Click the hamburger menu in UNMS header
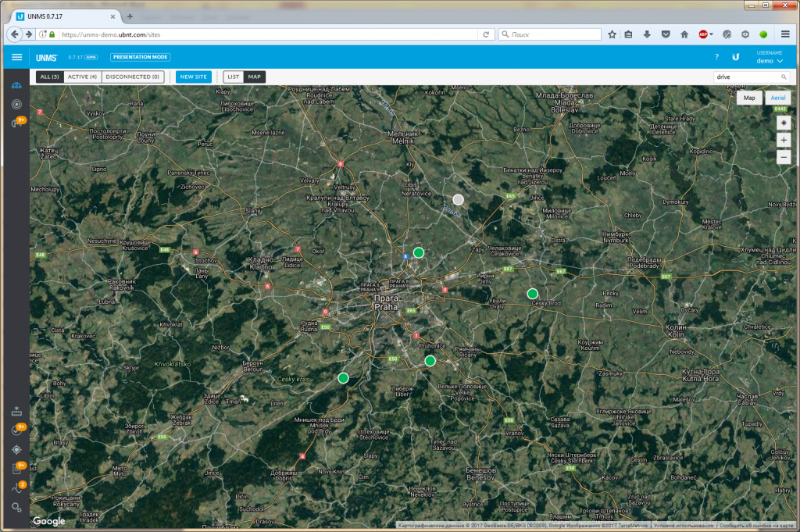This screenshot has height=532, width=800. 17,57
